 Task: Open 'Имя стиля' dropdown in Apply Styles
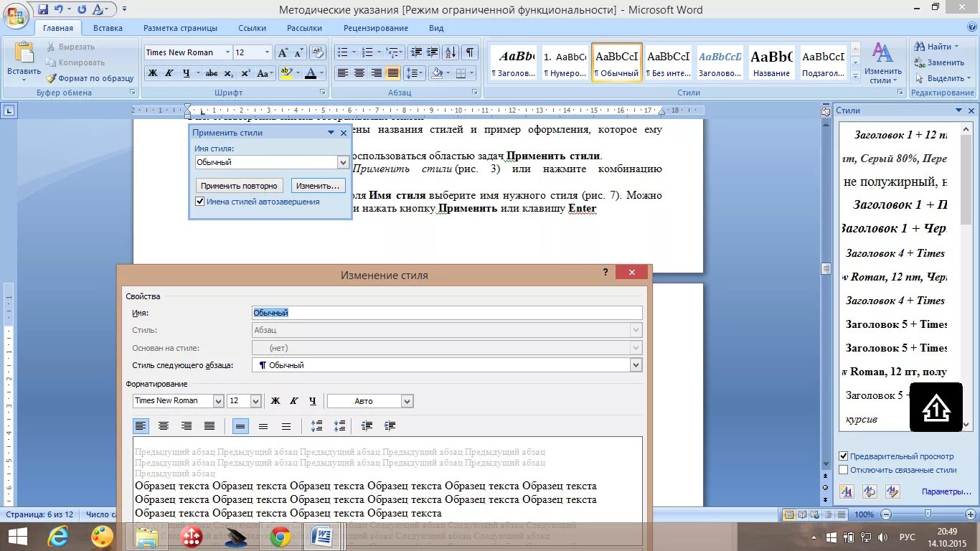click(x=342, y=163)
